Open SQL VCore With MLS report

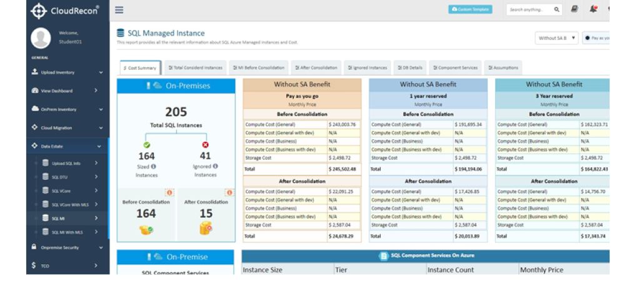[x=70, y=205]
